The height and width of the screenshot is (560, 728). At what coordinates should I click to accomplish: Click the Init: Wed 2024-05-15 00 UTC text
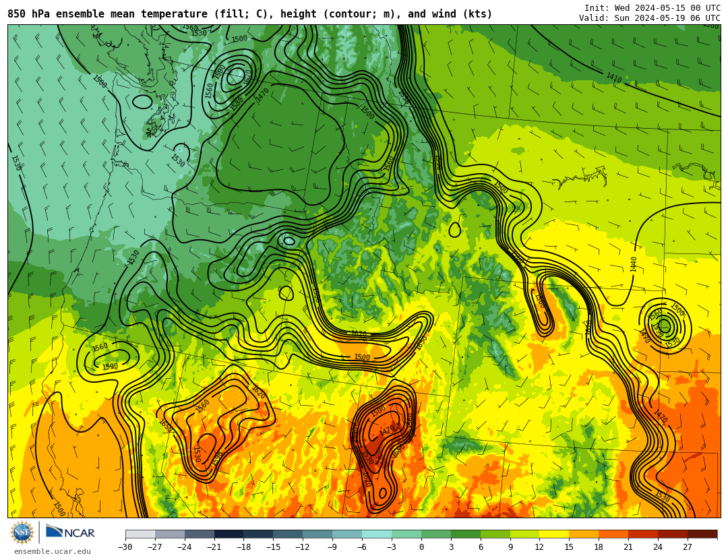pos(653,8)
